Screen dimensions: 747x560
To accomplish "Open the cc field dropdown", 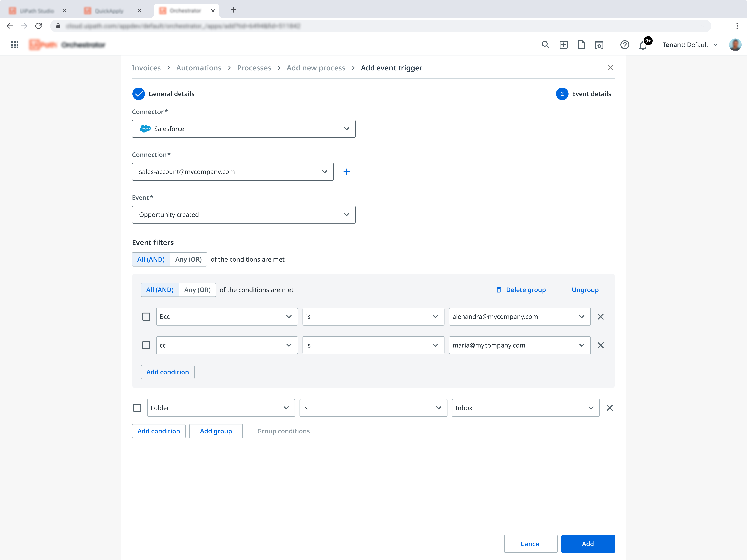I will (x=227, y=345).
